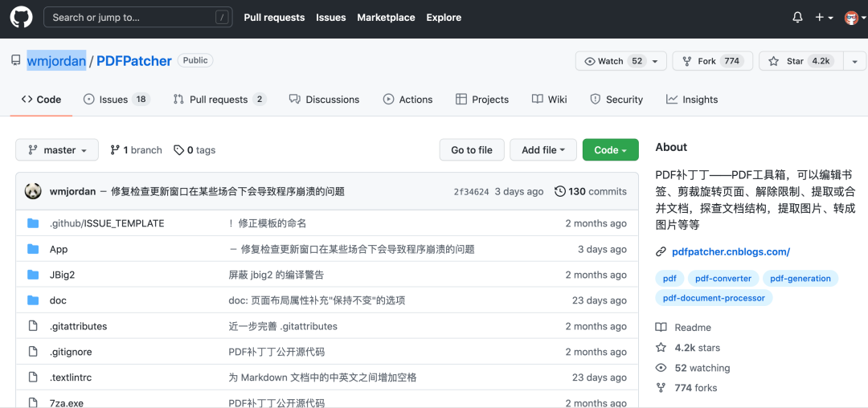Click the .gitignore file icon
Screen dimensions: 868x408
pos(33,352)
